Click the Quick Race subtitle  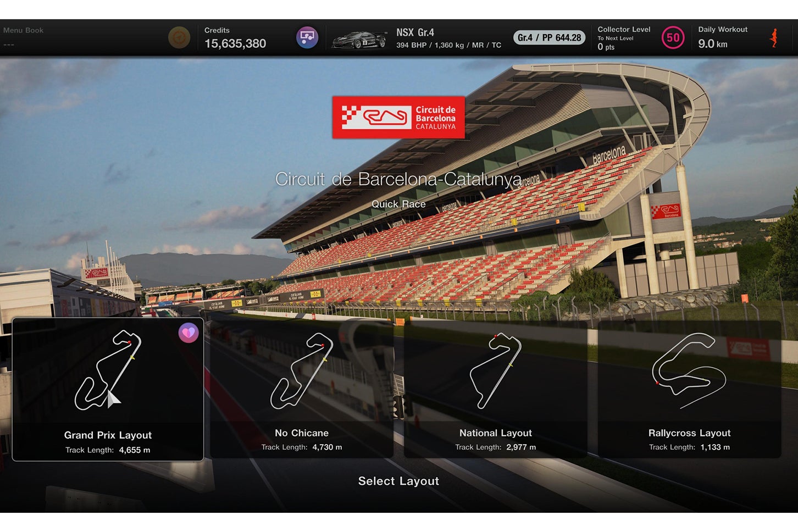(398, 204)
